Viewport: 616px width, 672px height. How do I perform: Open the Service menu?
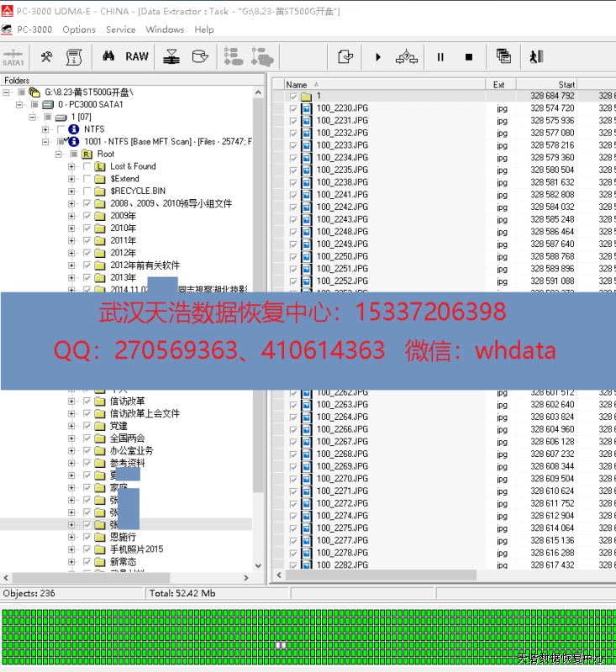click(x=120, y=29)
